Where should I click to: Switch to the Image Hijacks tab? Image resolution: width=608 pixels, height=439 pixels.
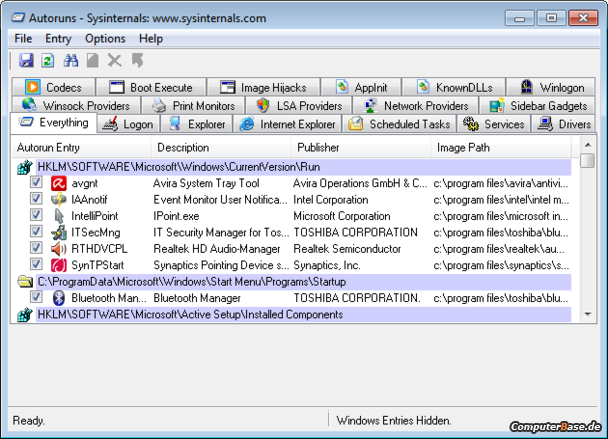(x=264, y=87)
